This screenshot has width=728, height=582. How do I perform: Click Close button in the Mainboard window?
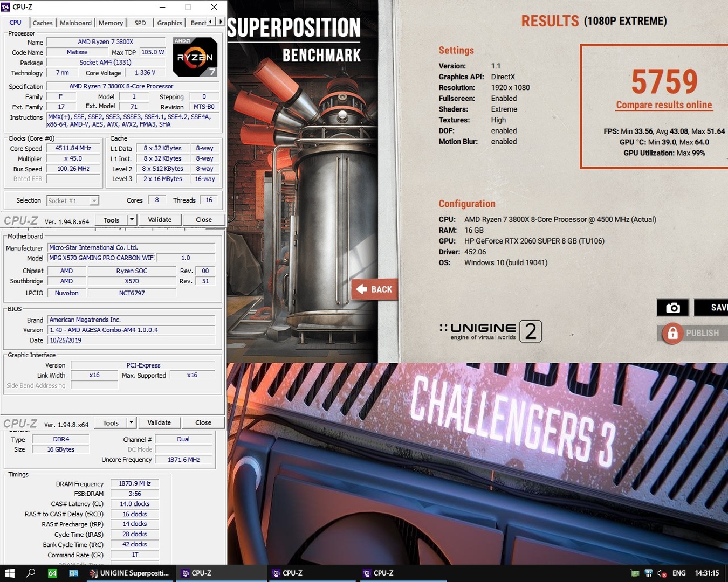203,423
